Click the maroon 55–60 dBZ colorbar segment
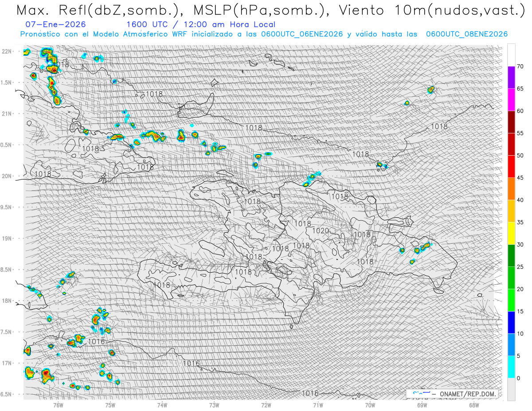Image resolution: width=532 pixels, height=411 pixels. tap(511, 122)
